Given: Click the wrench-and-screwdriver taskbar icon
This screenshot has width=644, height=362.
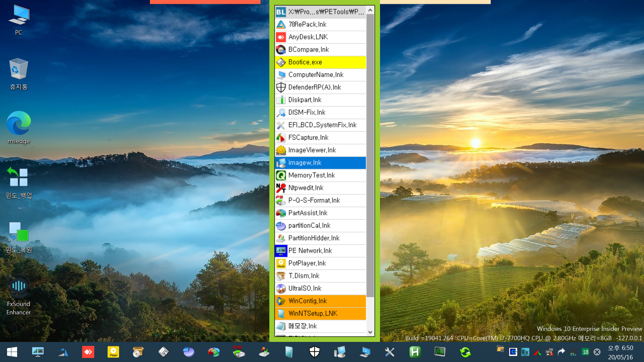Looking at the screenshot, I should (390, 352).
